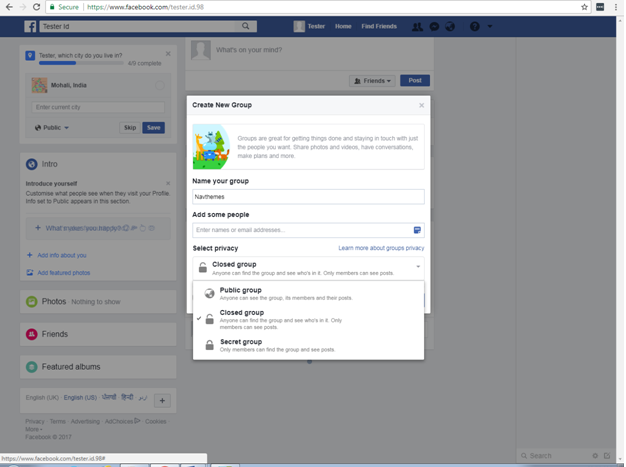Open the Advertising footer link
This screenshot has height=467, width=626.
[x=85, y=421]
